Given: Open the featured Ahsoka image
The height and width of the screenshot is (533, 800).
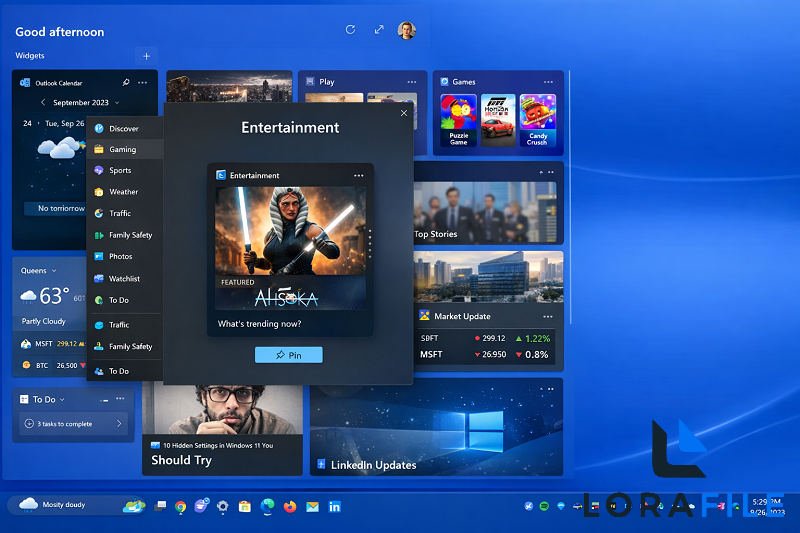Looking at the screenshot, I should (x=290, y=231).
